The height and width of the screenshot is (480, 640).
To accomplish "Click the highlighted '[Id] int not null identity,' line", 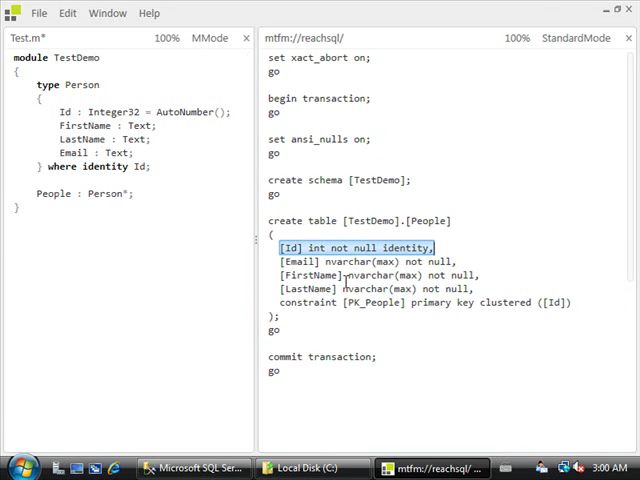I will point(357,248).
